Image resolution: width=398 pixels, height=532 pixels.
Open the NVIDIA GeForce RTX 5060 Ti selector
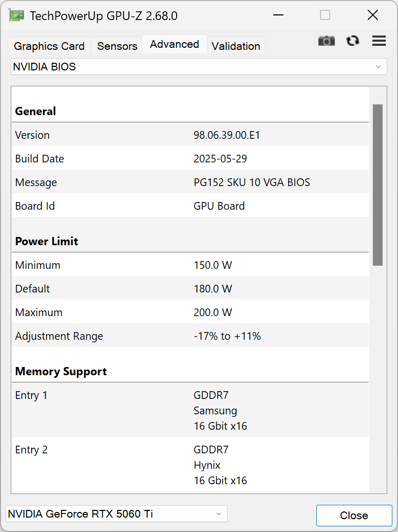pos(117,514)
